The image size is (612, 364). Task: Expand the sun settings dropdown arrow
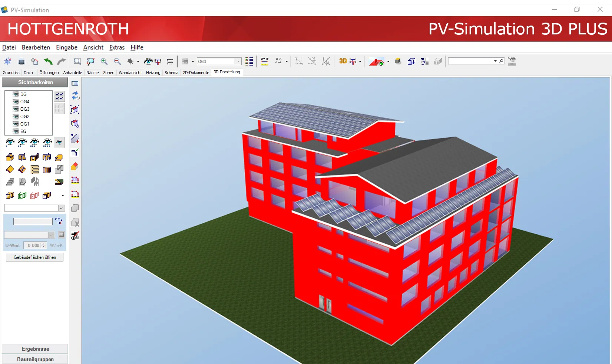coord(138,61)
